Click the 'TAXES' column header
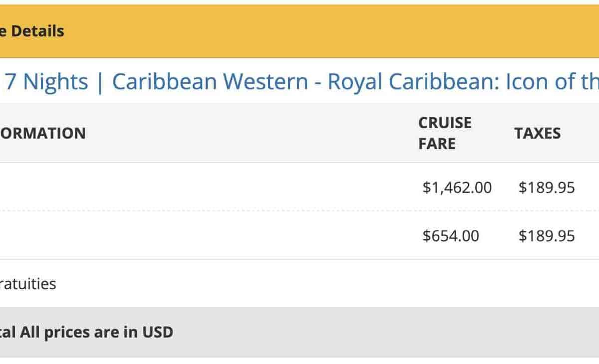Screen dimensions: 599x364 tap(537, 133)
